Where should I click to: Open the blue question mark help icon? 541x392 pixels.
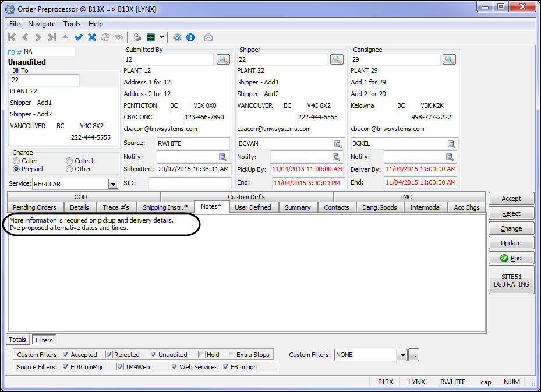pyautogui.click(x=177, y=37)
